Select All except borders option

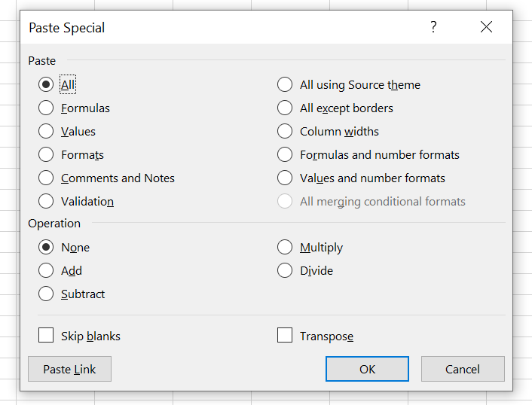285,108
